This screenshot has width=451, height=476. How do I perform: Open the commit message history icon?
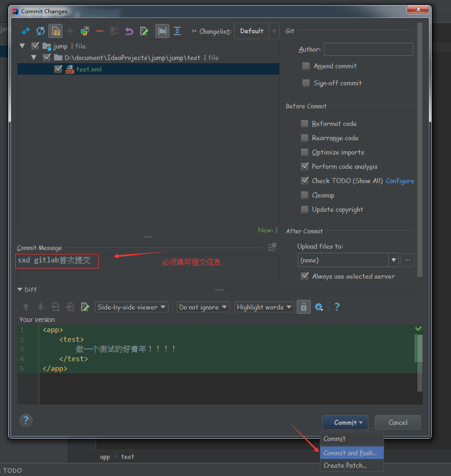tap(272, 247)
